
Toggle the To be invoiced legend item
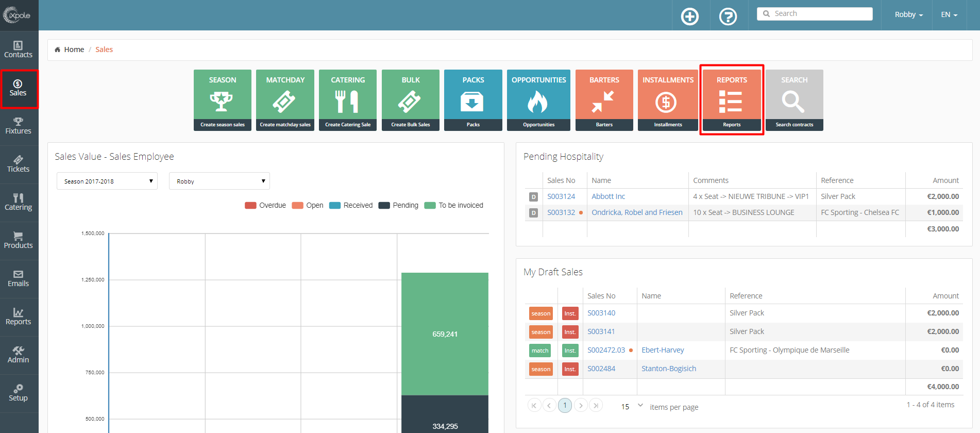(454, 205)
